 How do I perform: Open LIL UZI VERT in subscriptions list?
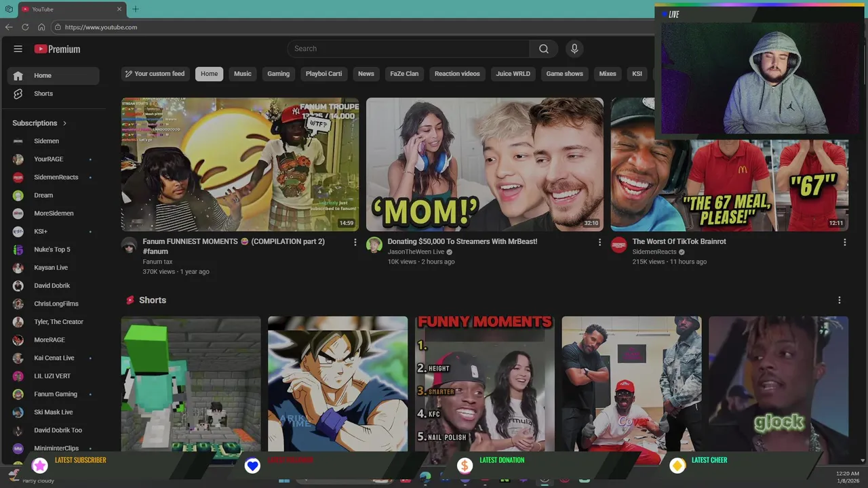point(54,376)
